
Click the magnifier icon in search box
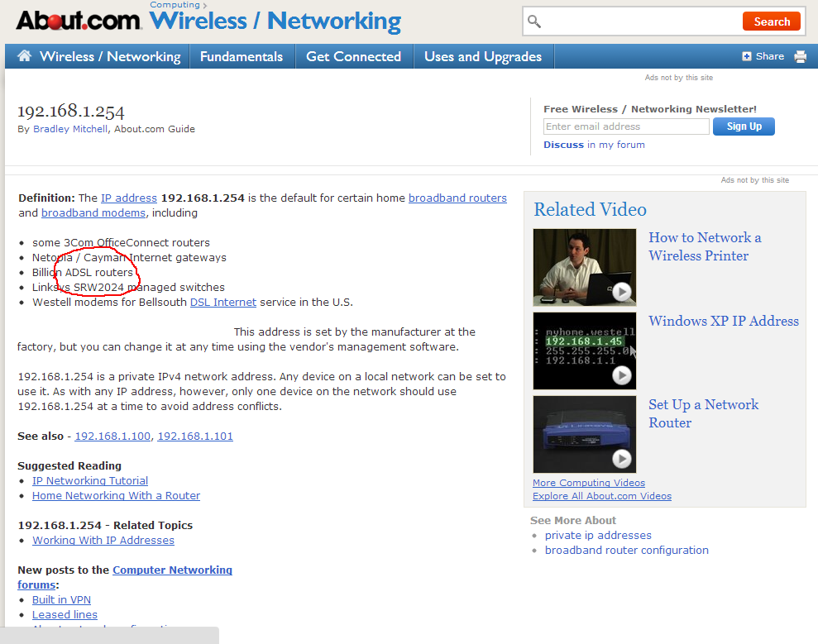pyautogui.click(x=533, y=21)
